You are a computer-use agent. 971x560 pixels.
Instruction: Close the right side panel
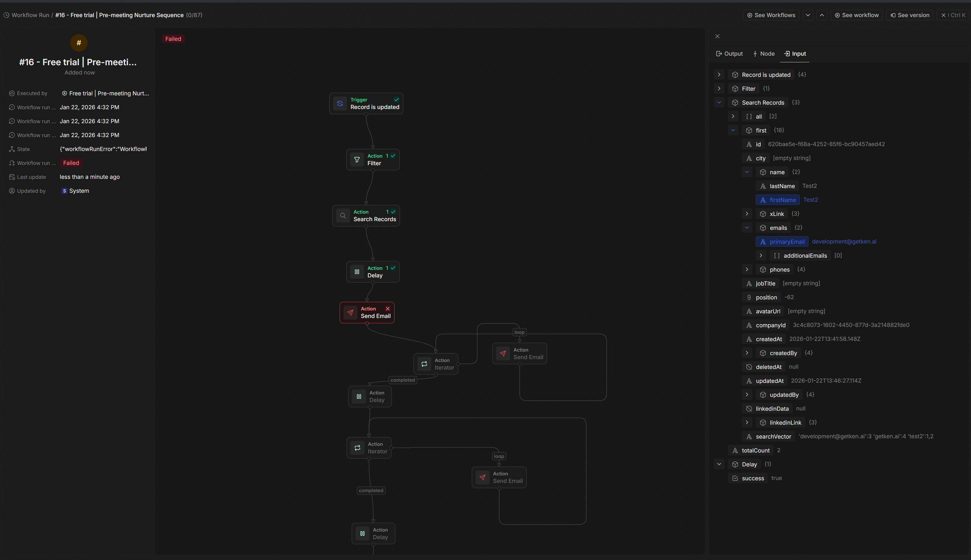(x=717, y=36)
